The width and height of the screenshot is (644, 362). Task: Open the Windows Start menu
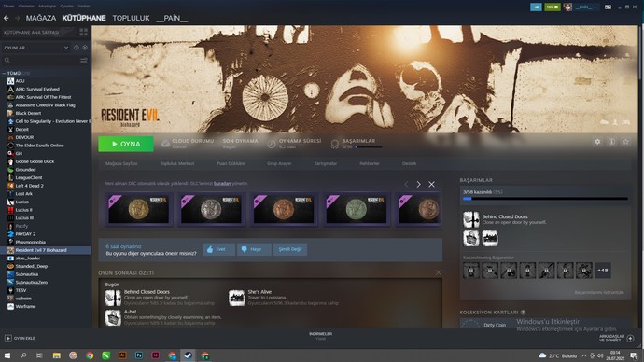tap(7, 355)
